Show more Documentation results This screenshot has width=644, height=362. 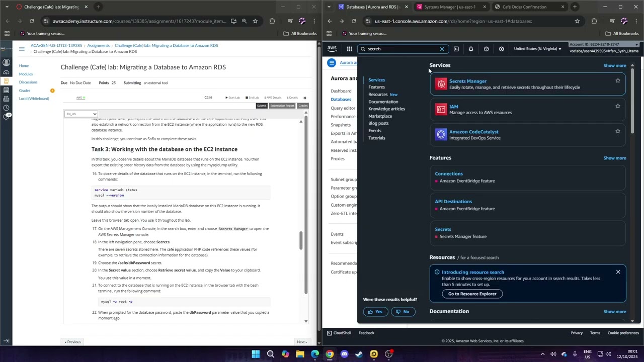point(614,312)
